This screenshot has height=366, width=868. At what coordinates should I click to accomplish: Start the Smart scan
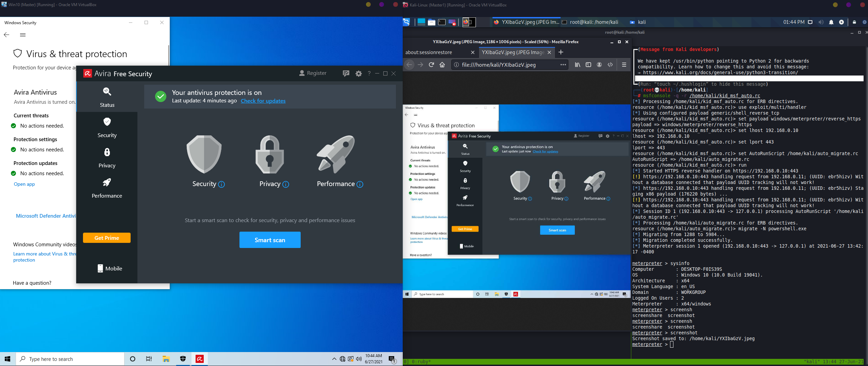(270, 240)
